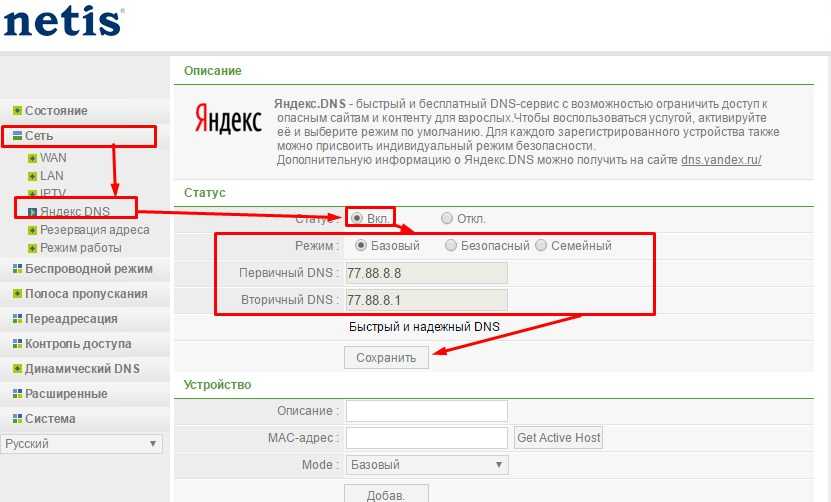Click the Yandex logo image
This screenshot has height=502, width=831.
(x=227, y=121)
